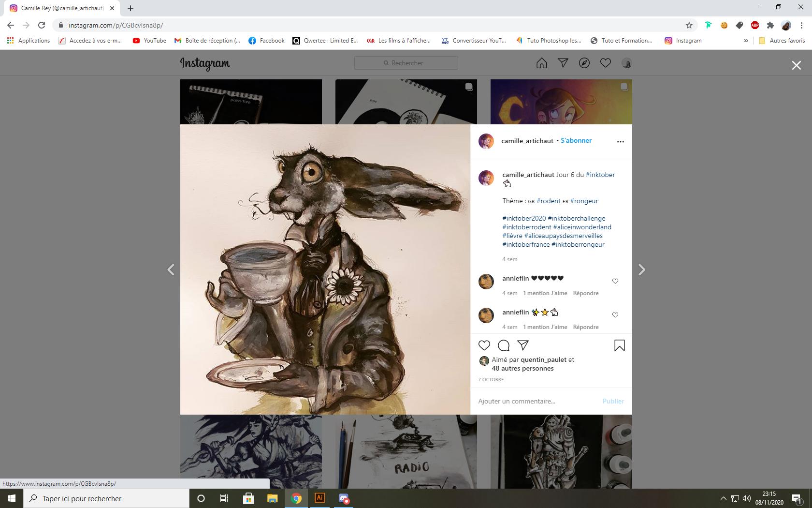
Task: Like annieflin's stars comment
Action: (x=615, y=315)
